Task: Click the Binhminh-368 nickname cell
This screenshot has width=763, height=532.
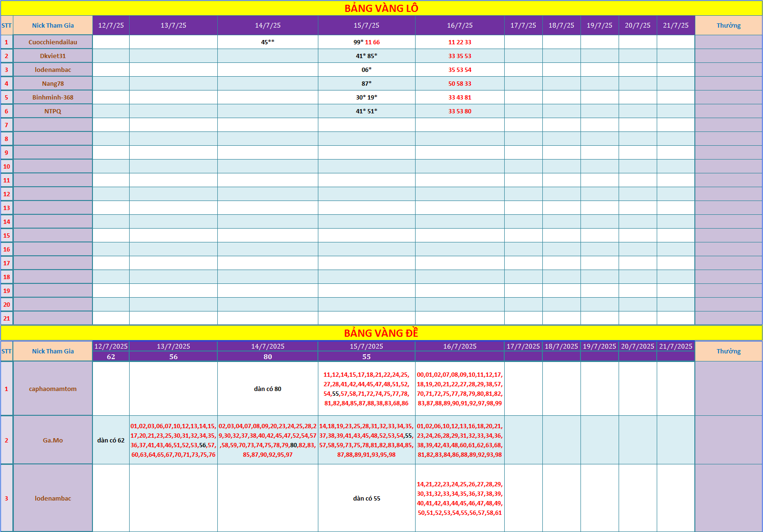Action: click(53, 97)
